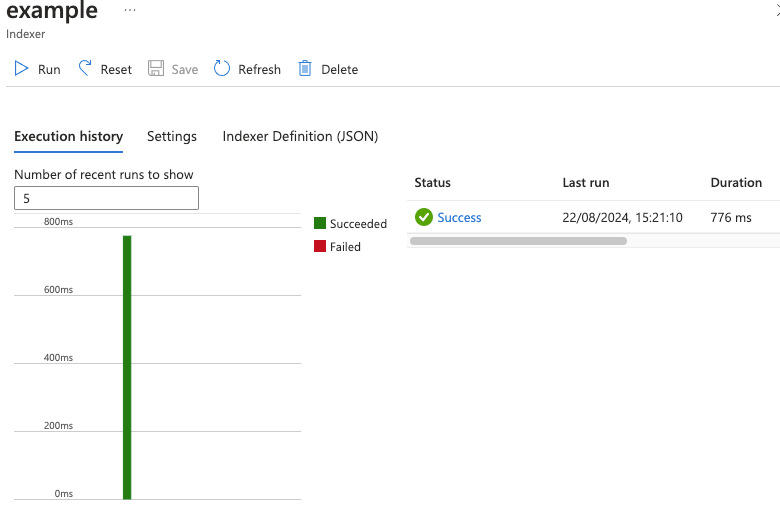Viewport: 780px width, 511px height.
Task: Run the indexer via Run label
Action: (49, 70)
